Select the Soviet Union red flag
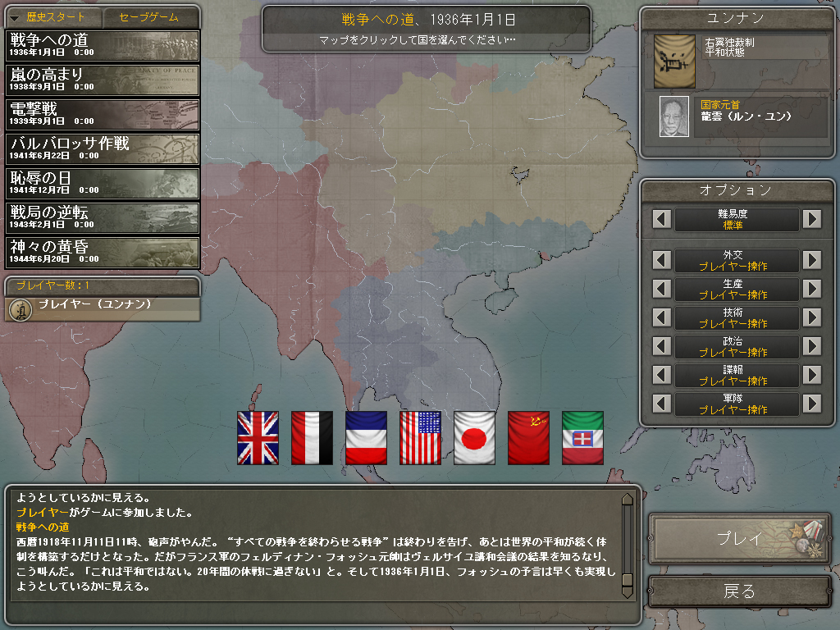The width and height of the screenshot is (840, 630). tap(528, 438)
